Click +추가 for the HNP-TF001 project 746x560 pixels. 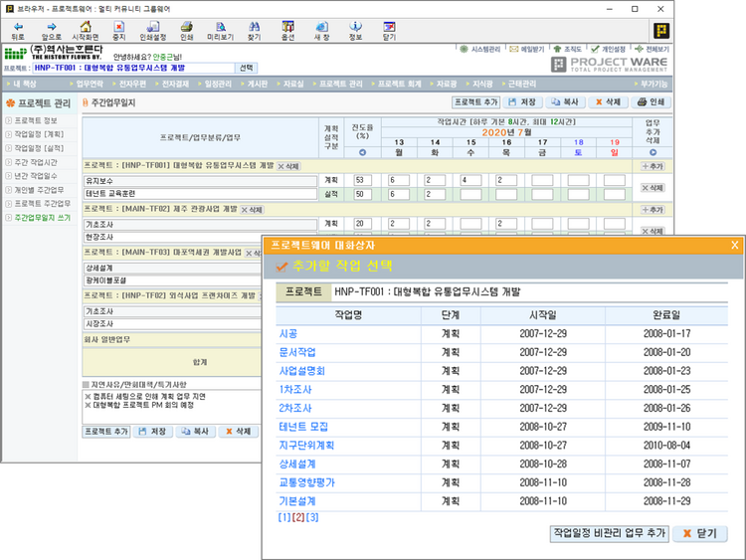pos(653,166)
